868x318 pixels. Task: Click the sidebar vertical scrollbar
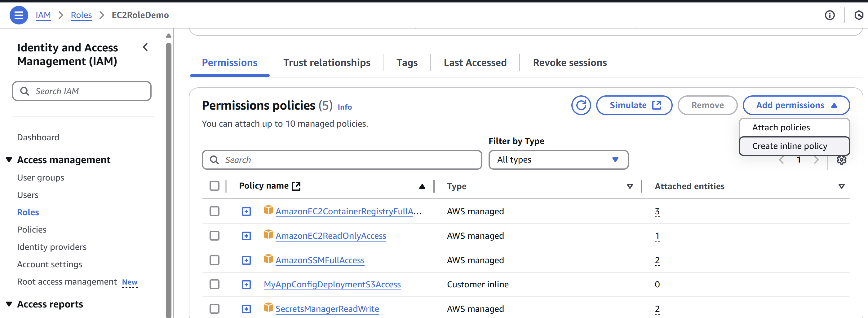click(x=168, y=168)
